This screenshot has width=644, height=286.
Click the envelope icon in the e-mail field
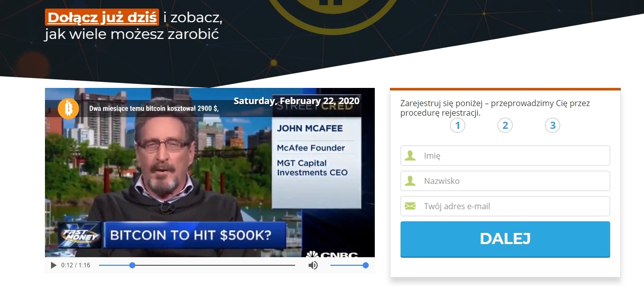pos(410,206)
